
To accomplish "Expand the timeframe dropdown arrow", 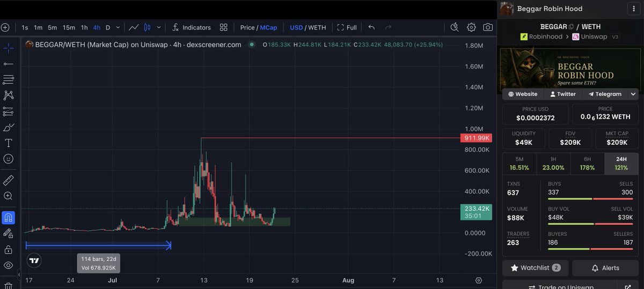I will (117, 27).
